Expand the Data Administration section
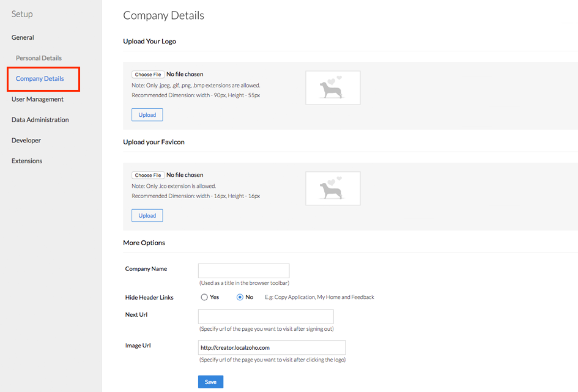Image resolution: width=578 pixels, height=392 pixels. point(40,120)
